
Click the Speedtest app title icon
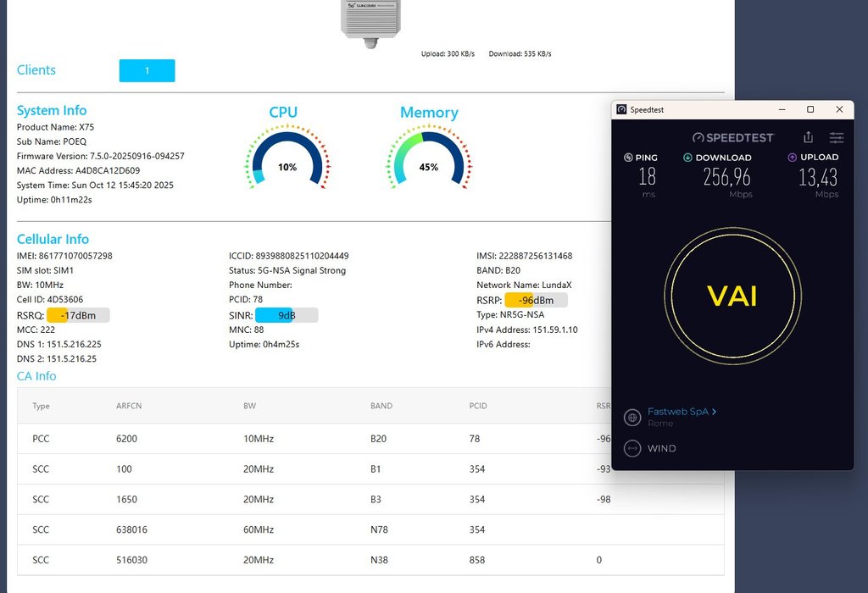(x=621, y=109)
